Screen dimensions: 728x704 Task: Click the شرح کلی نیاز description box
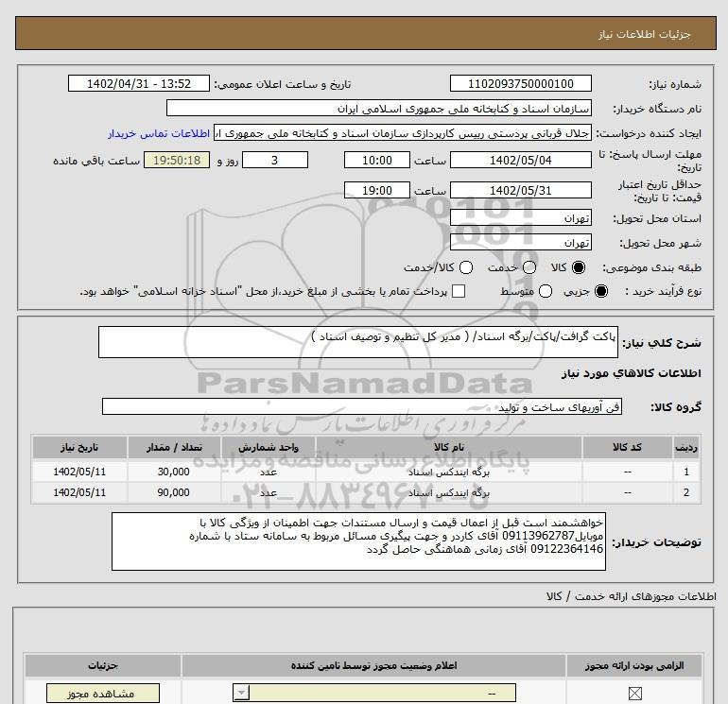358,342
